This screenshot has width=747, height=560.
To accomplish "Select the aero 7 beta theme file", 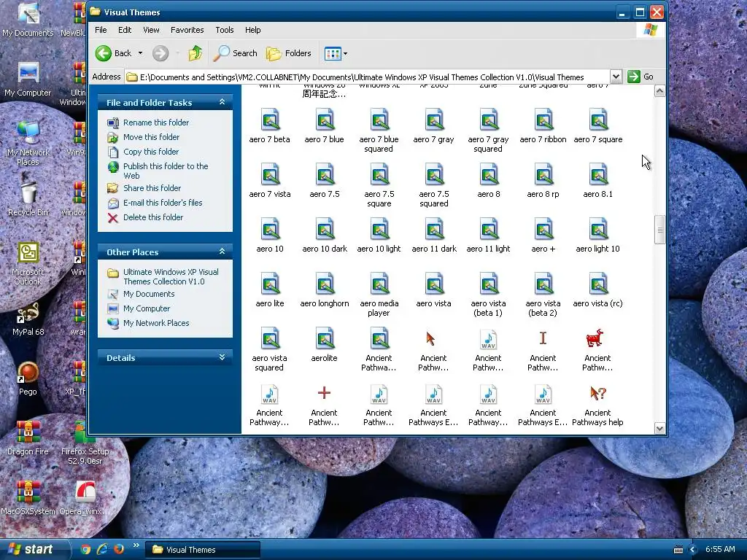I will (270, 125).
